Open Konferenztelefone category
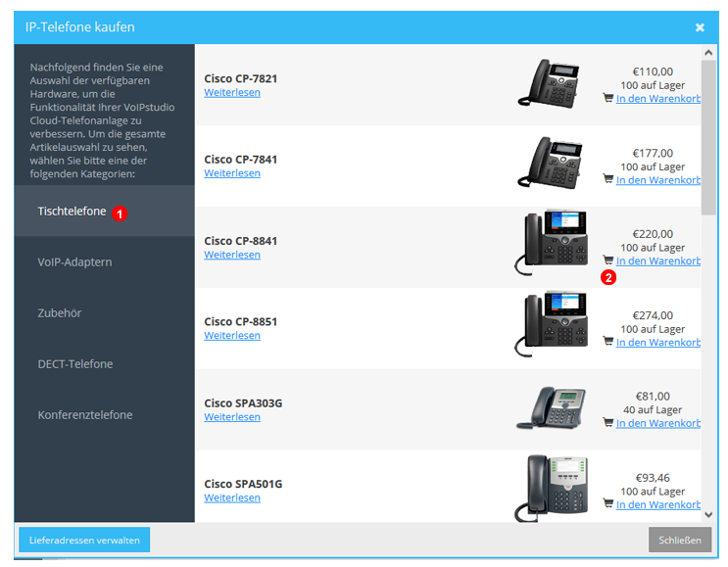This screenshot has height=567, width=728. 84,415
